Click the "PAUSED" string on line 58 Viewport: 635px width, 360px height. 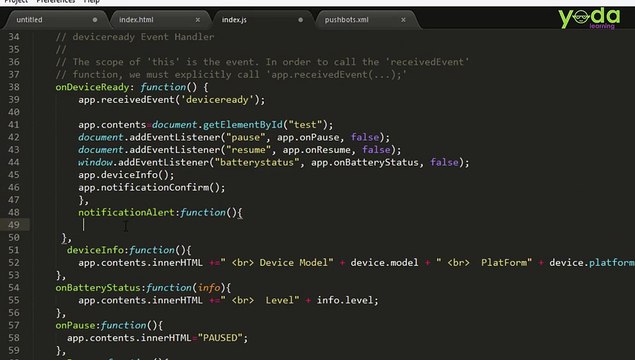[x=219, y=338]
